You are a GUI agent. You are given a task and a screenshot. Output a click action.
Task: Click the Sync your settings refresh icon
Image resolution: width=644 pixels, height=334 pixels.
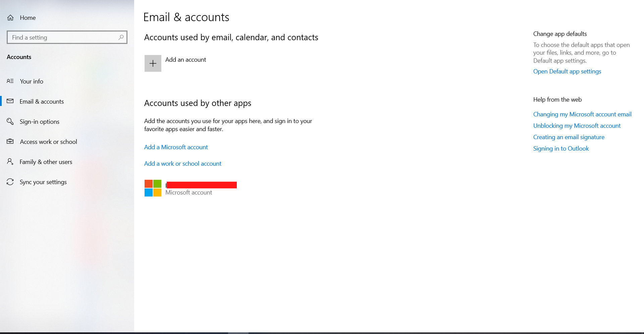click(x=10, y=182)
